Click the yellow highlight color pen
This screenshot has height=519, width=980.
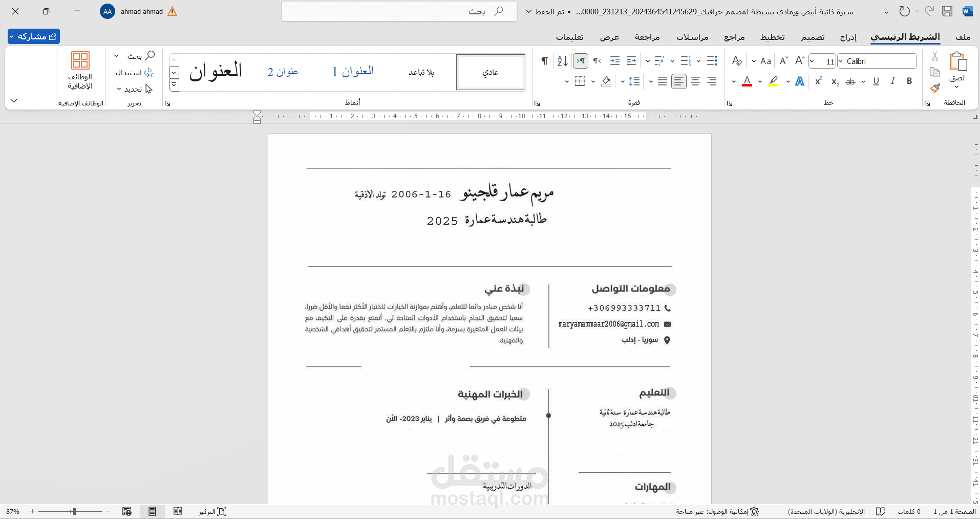point(773,81)
